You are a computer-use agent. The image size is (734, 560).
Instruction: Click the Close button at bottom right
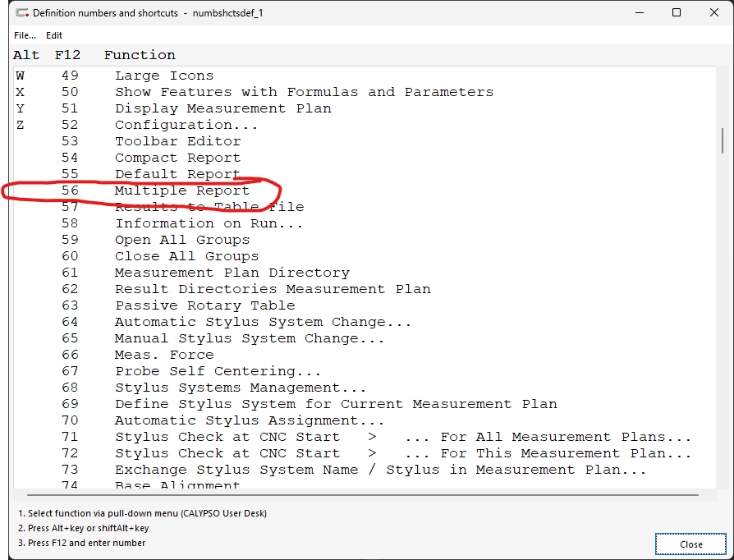tap(690, 544)
